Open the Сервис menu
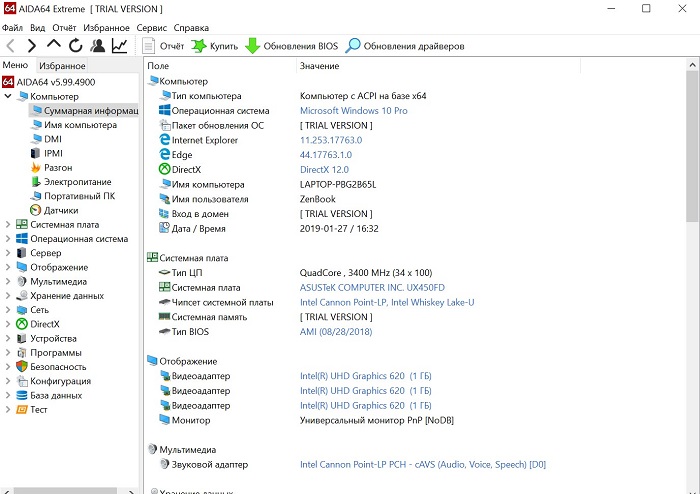 click(152, 28)
